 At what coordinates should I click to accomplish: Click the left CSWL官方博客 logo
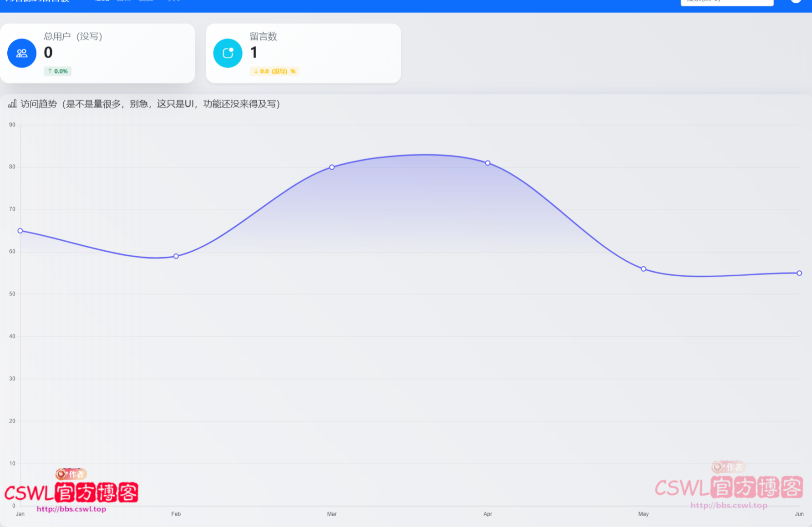(71, 493)
